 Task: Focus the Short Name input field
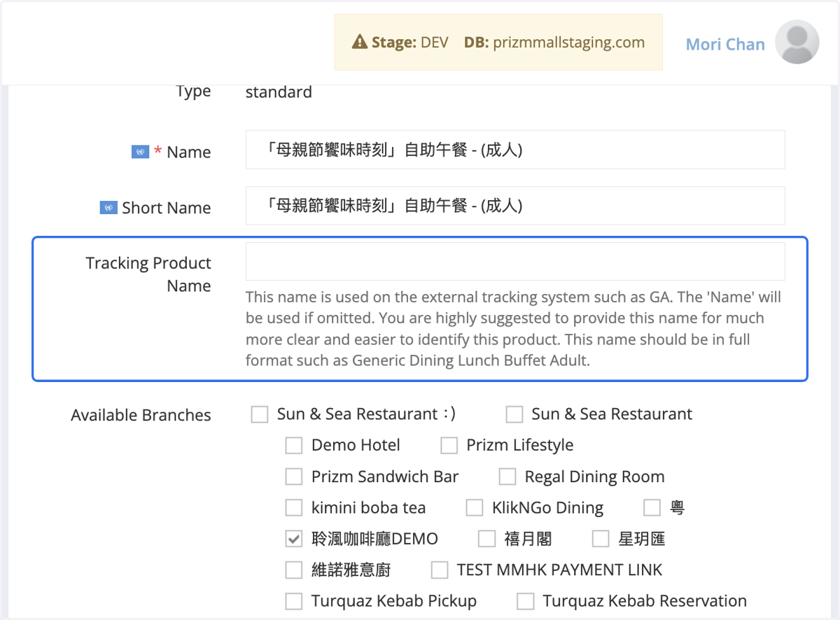(515, 205)
